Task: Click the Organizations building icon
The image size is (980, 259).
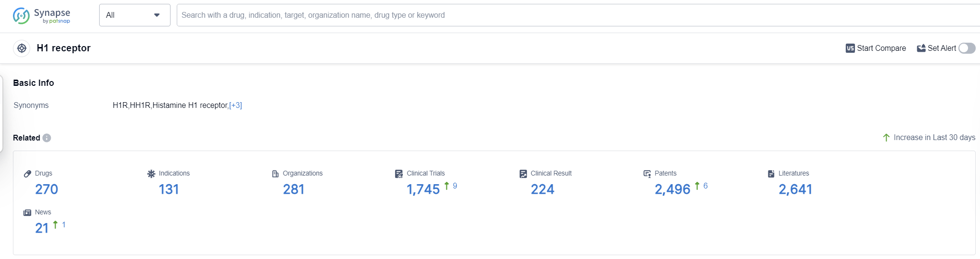Action: 275,174
